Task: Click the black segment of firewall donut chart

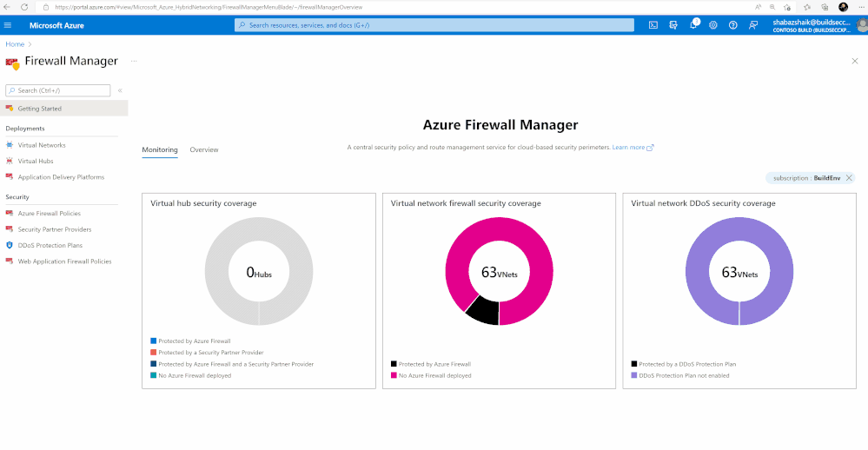Action: pos(483,310)
